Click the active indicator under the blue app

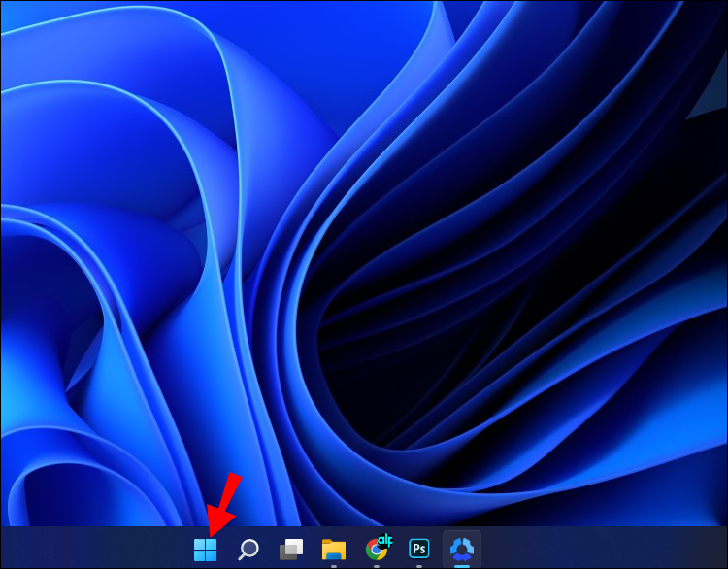pyautogui.click(x=462, y=565)
